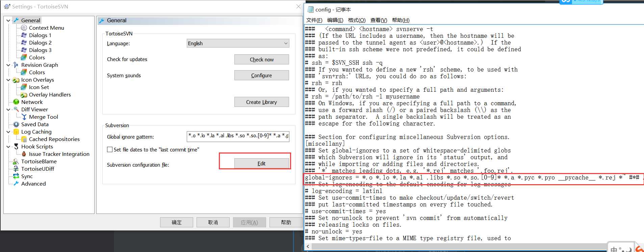The height and width of the screenshot is (252, 644).
Task: Click the Create Library button
Action: 262,102
